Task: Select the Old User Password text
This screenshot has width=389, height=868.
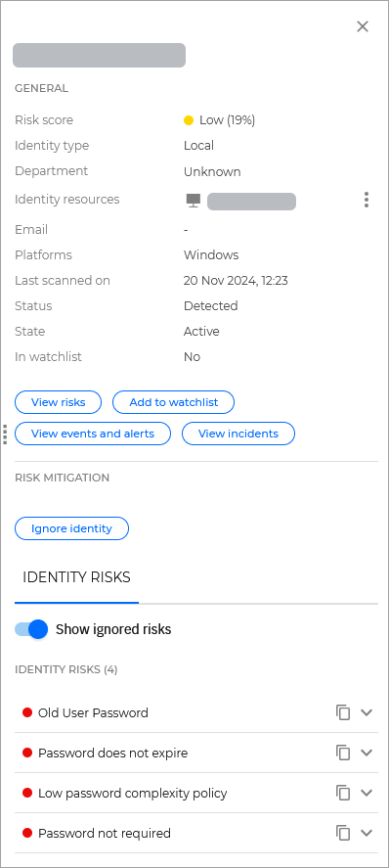Action: [93, 712]
